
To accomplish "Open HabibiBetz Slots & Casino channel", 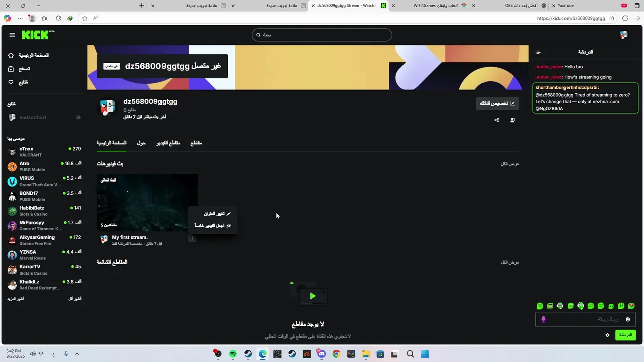I will point(44,211).
